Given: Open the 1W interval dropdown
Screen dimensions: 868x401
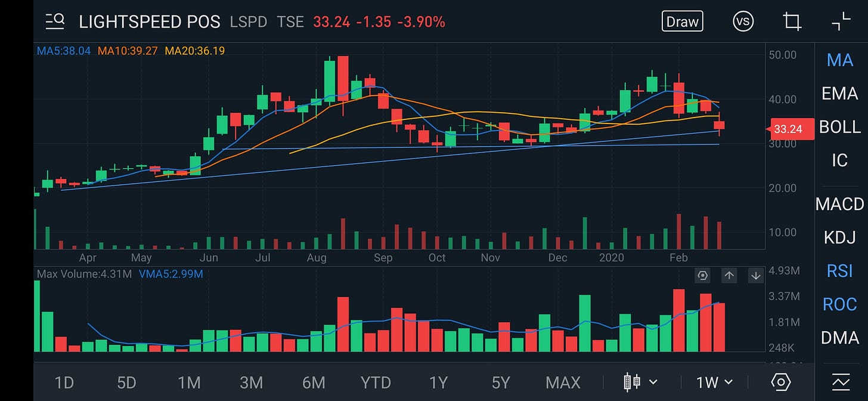Looking at the screenshot, I should (x=715, y=382).
